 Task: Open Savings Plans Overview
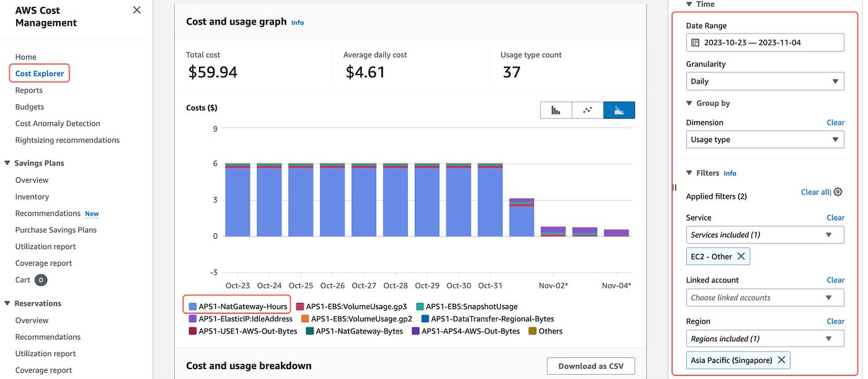coord(32,180)
